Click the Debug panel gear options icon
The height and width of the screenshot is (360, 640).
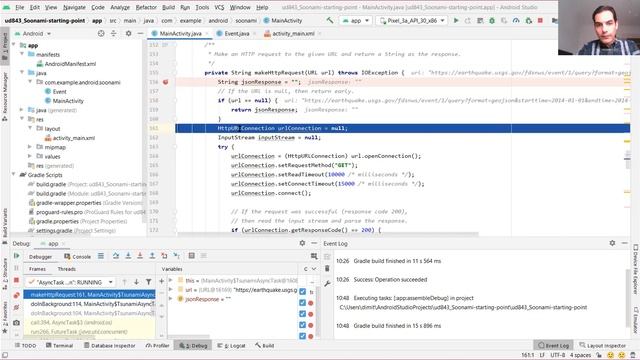click(x=302, y=243)
